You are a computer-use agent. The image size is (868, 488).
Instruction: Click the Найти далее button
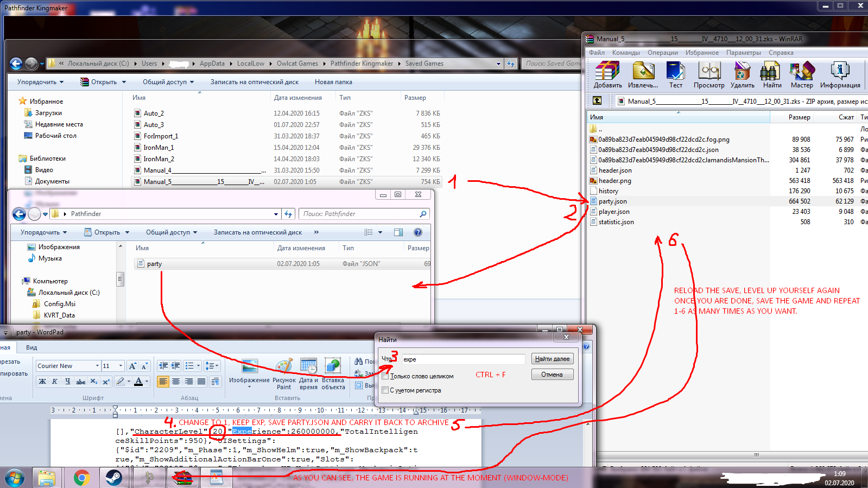coord(552,359)
